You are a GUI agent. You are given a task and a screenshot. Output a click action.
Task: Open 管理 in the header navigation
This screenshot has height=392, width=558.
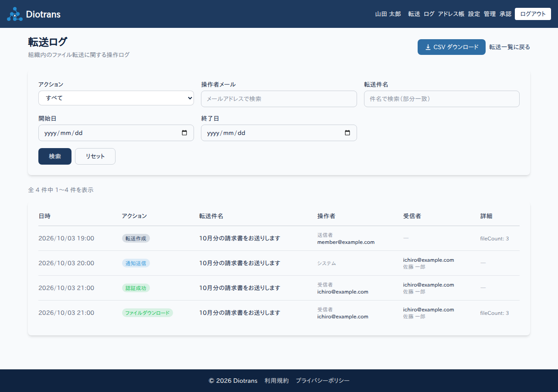coord(490,14)
